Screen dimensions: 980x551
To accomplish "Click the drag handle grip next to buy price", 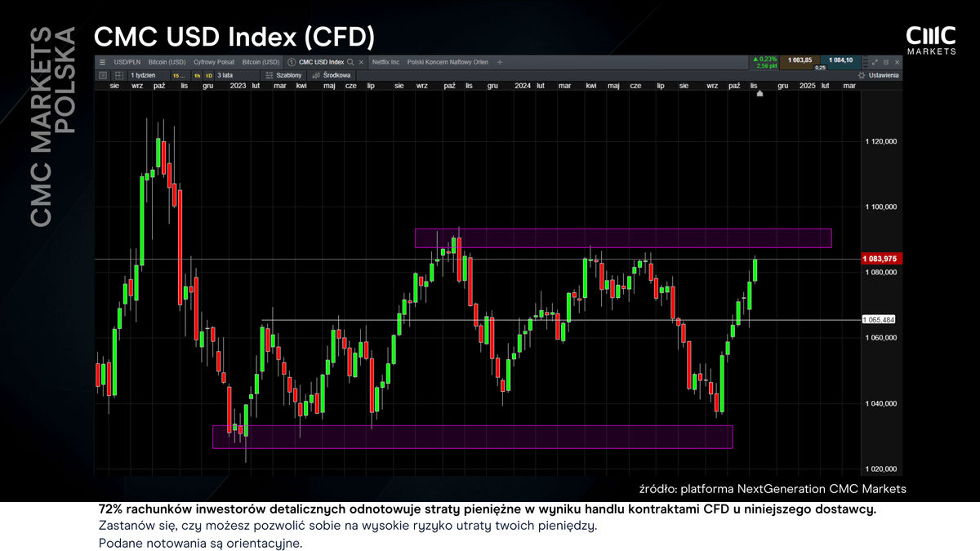I will pyautogui.click(x=865, y=62).
